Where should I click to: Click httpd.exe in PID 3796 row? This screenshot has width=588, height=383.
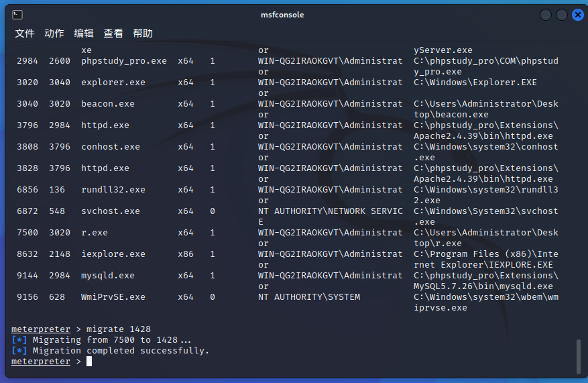click(105, 125)
